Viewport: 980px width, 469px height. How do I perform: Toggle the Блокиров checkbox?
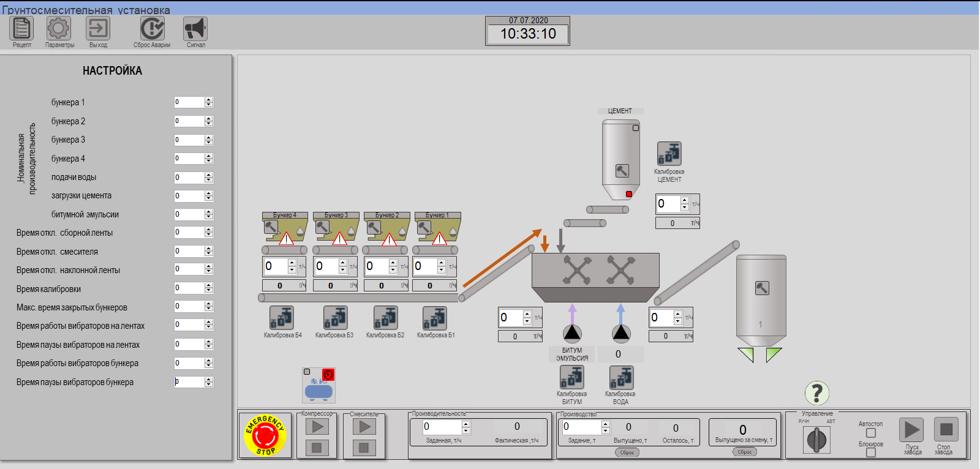coord(871,452)
